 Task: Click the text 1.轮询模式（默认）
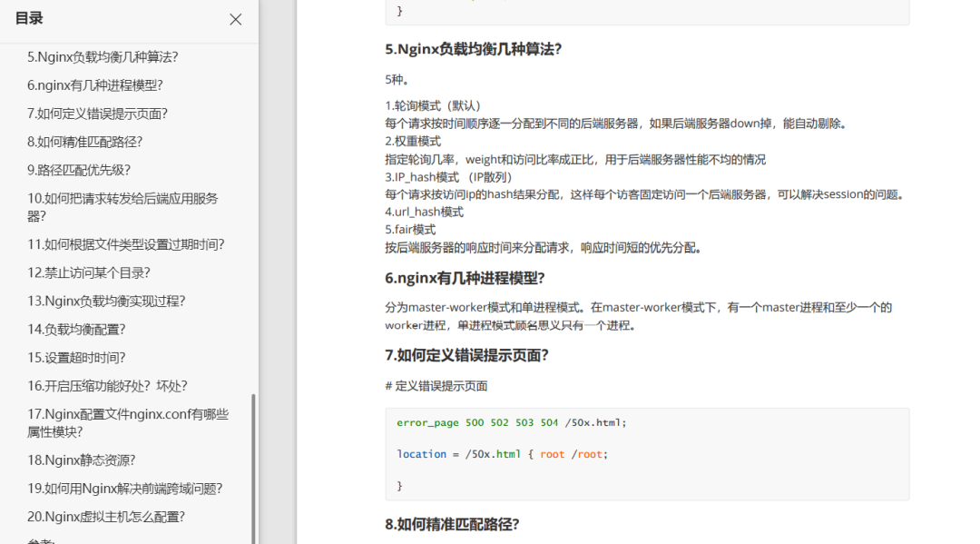pos(433,105)
